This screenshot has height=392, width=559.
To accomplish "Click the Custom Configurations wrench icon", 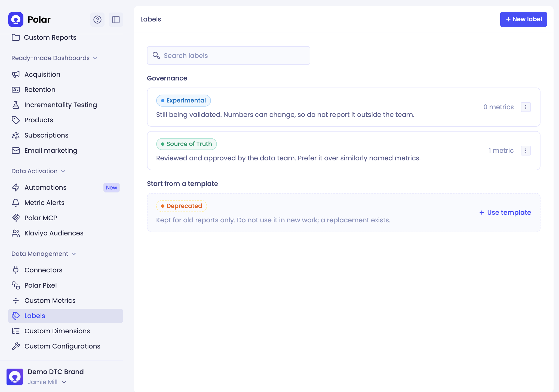I will [16, 346].
